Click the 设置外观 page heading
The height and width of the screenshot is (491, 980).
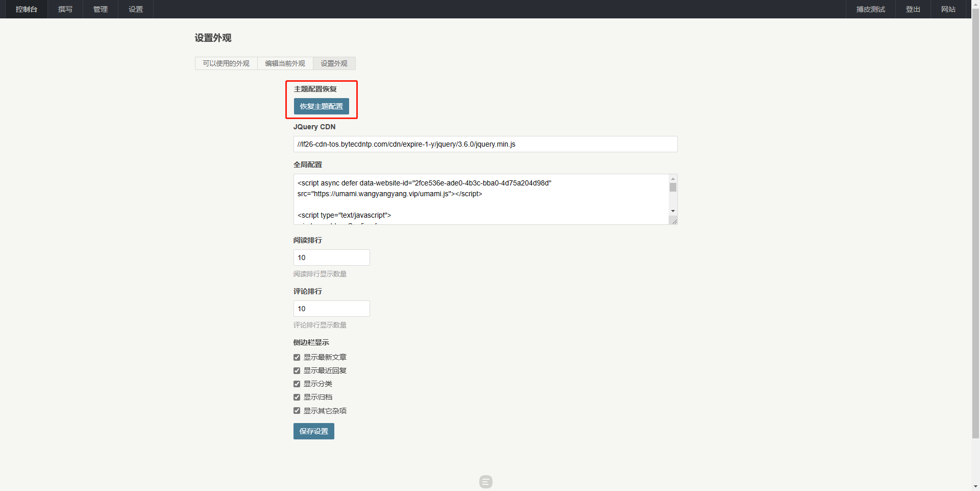click(213, 38)
